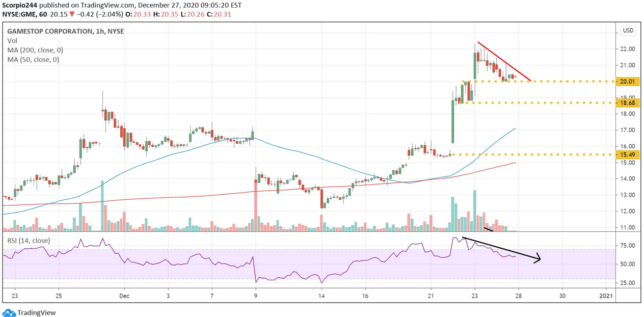644x317 pixels.
Task: Click the 22.00 price axis value
Action: coord(627,49)
